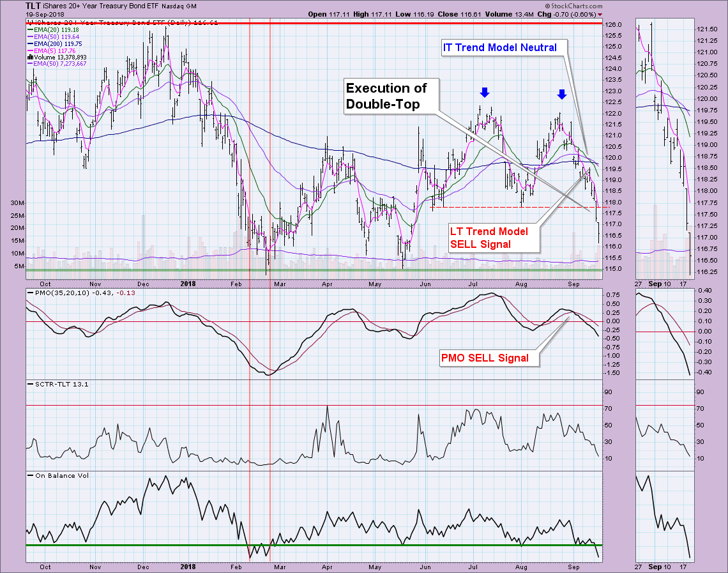Image resolution: width=728 pixels, height=573 pixels.
Task: Click the 70 label on the main SCTR axis
Action: click(608, 409)
